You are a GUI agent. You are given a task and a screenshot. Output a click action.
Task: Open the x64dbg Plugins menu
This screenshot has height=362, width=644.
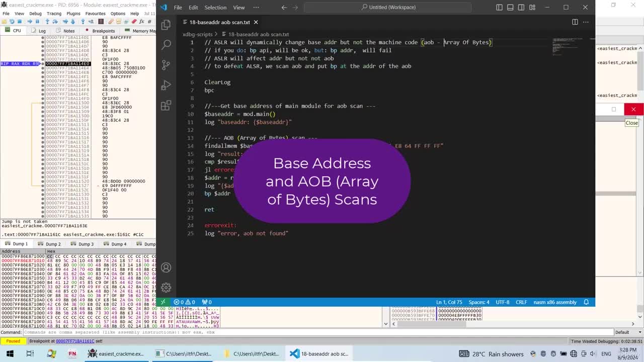tap(73, 14)
